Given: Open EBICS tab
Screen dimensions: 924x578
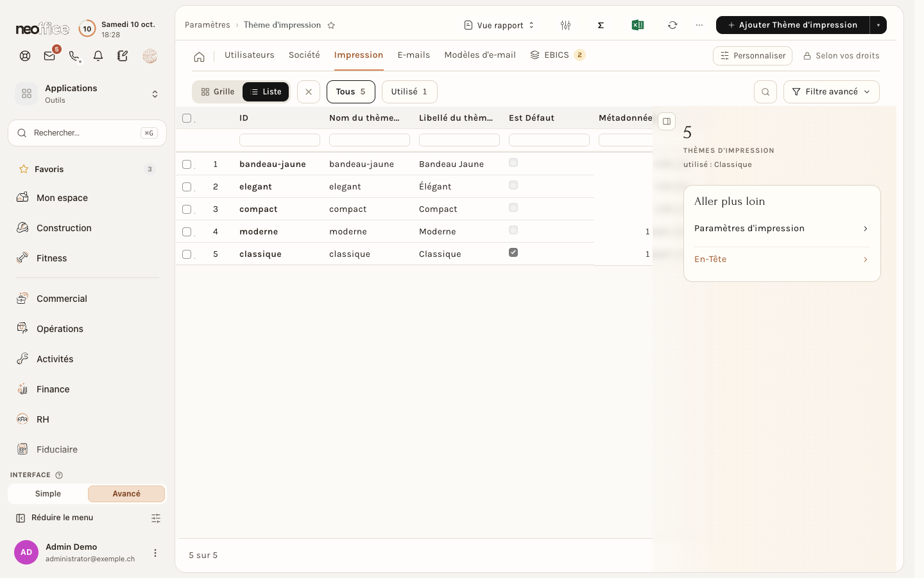Looking at the screenshot, I should [557, 55].
